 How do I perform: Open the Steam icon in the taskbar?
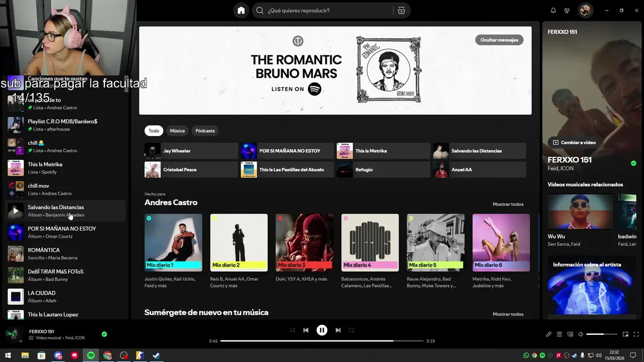pos(156,355)
